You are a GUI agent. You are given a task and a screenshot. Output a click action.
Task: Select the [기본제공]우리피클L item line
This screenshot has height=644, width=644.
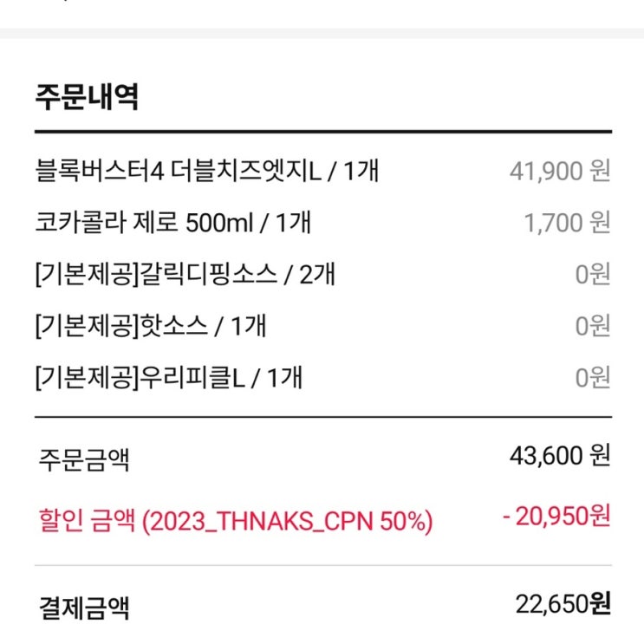(x=168, y=378)
